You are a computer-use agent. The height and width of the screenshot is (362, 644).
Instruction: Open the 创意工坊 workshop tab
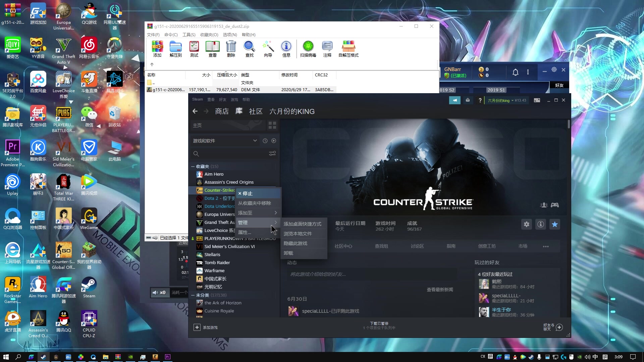[487, 246]
